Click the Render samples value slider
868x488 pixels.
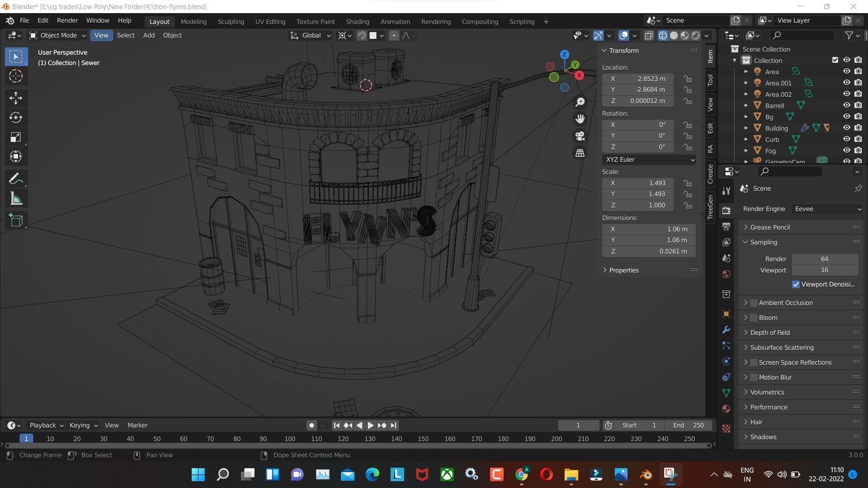[825, 259]
